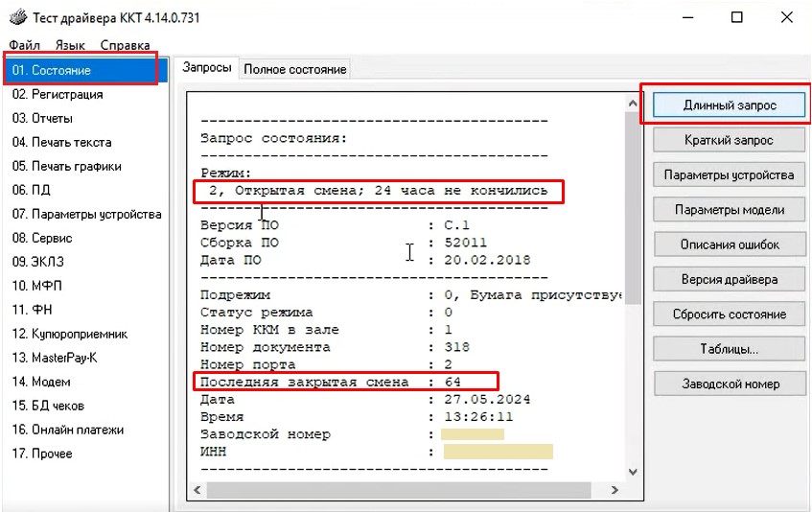This screenshot has width=812, height=512.
Task: Select 10. МФП item
Action: tap(36, 286)
